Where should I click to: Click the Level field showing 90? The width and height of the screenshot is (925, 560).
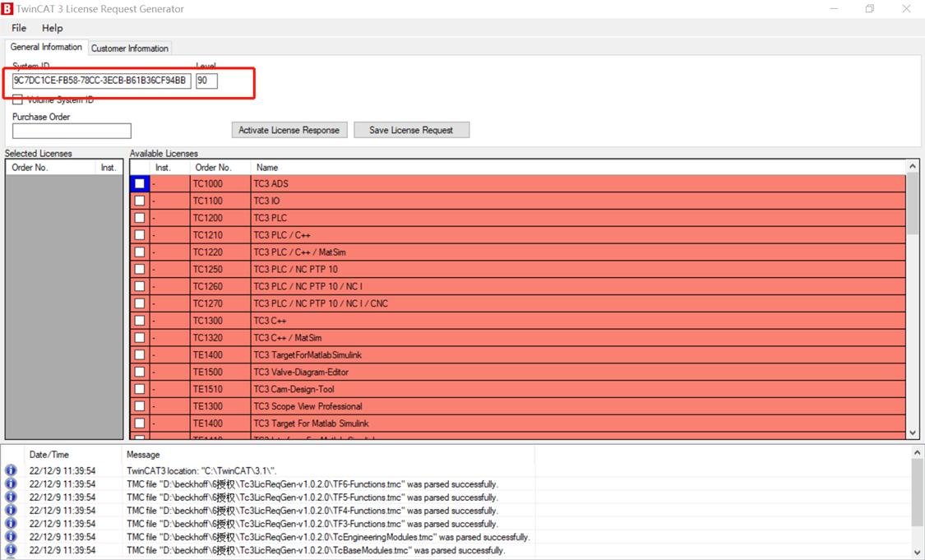point(206,81)
